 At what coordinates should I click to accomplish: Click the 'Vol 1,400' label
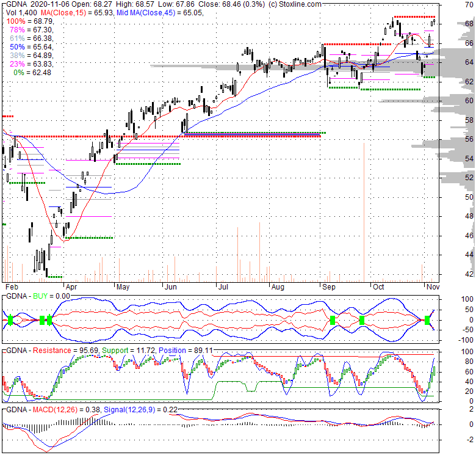21,13
